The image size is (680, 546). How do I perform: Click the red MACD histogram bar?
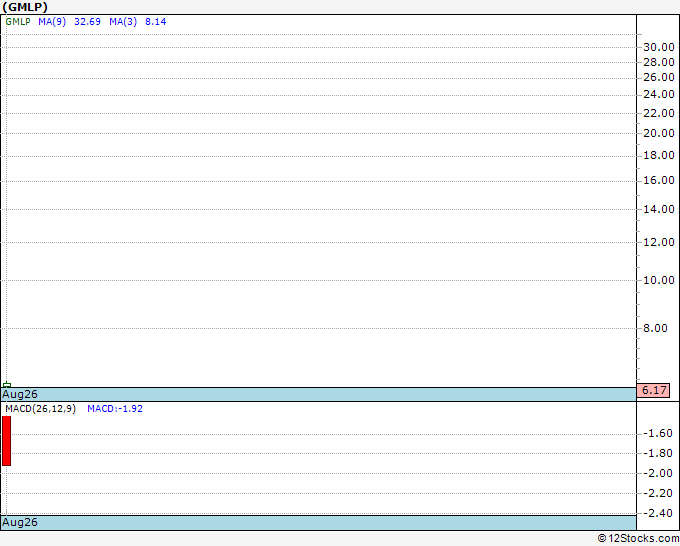pyautogui.click(x=7, y=441)
